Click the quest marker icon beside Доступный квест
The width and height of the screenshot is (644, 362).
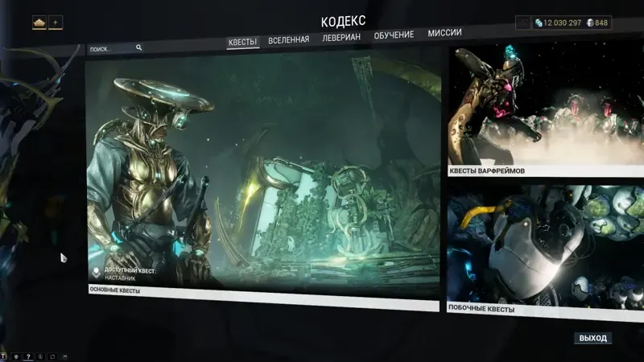tap(96, 273)
